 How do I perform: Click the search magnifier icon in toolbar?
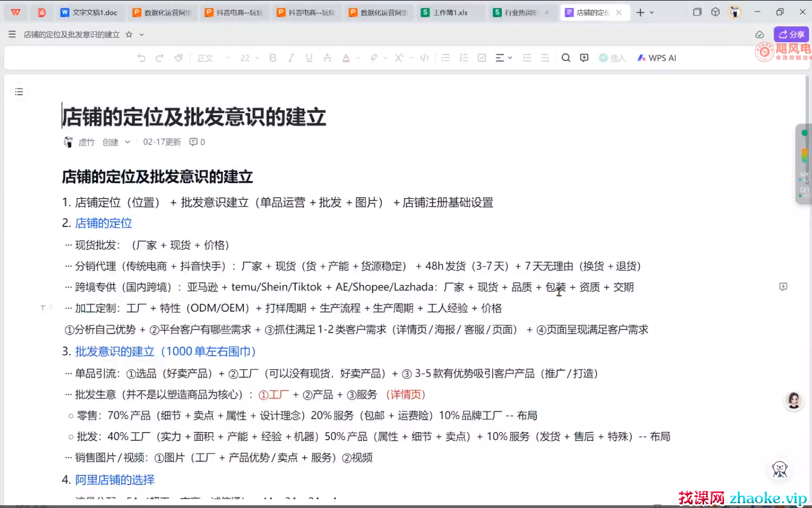(x=566, y=58)
